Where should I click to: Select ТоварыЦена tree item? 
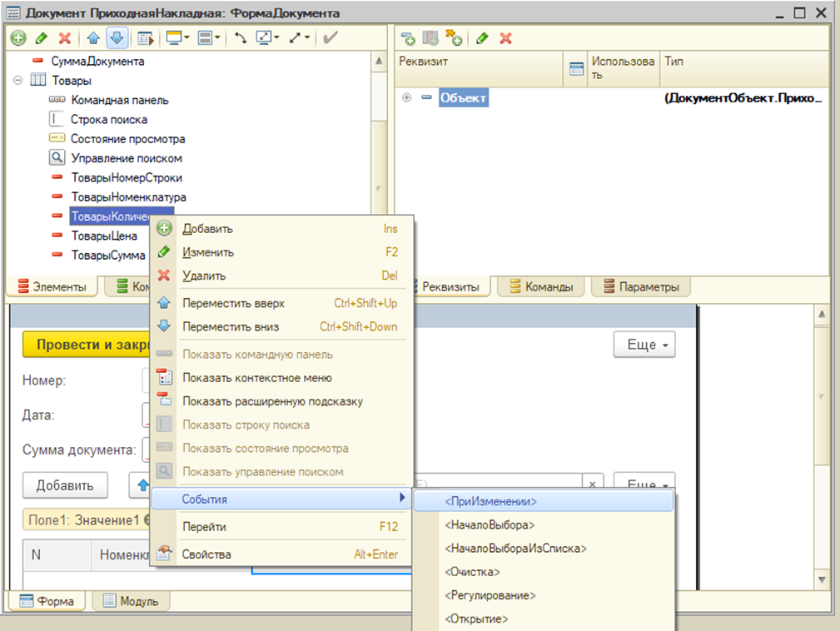tap(104, 236)
